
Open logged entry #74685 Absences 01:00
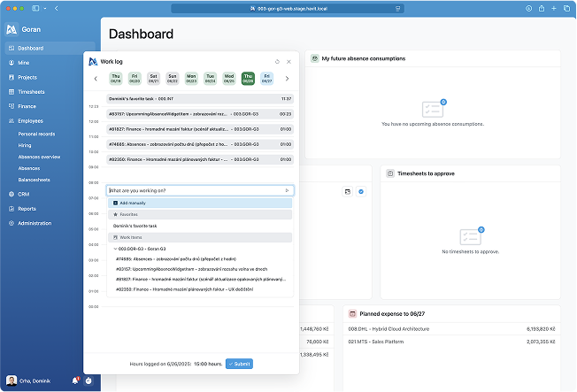point(200,144)
